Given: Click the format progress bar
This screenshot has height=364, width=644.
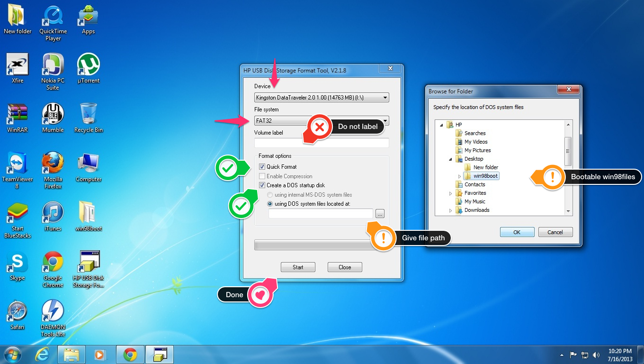Looking at the screenshot, I should [313, 245].
